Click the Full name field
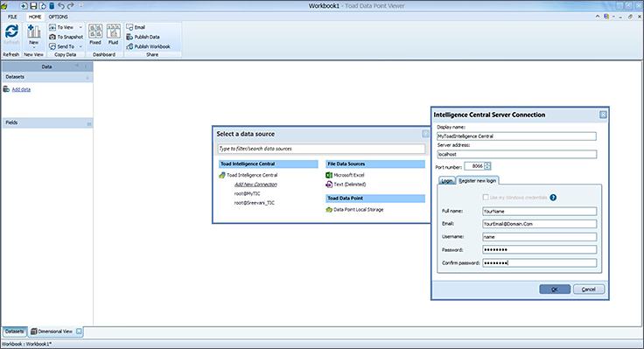The height and width of the screenshot is (349, 644). click(539, 211)
